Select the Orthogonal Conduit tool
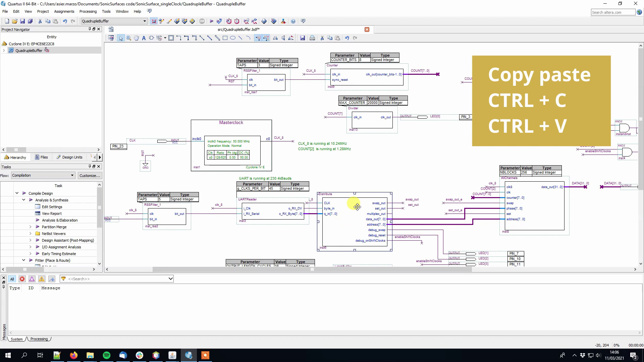The width and height of the screenshot is (644, 362). [194, 38]
